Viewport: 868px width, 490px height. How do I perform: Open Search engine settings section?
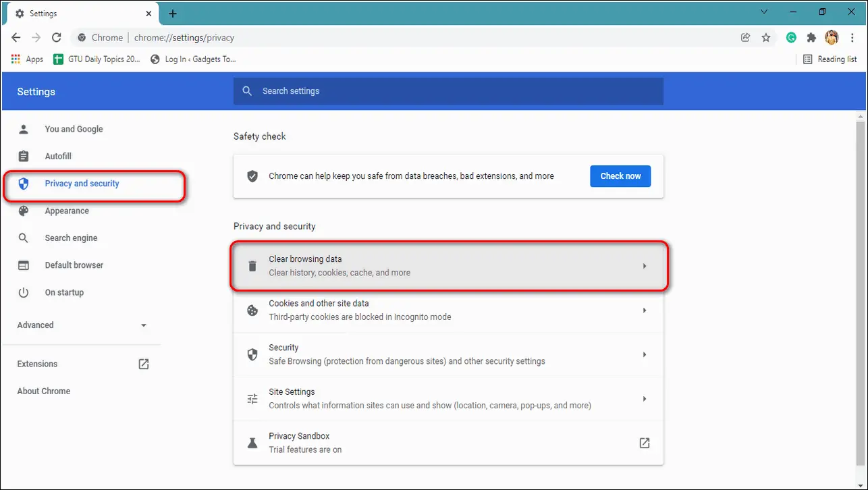[71, 238]
